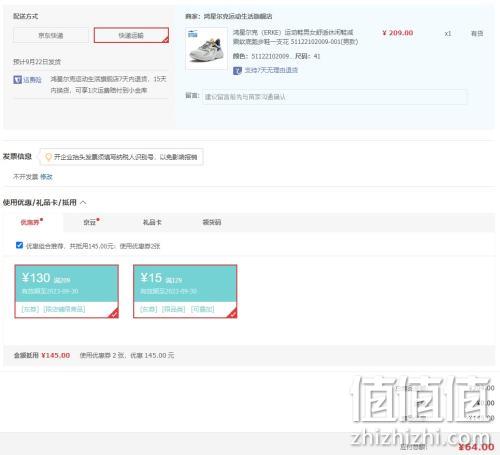Switch to the 京豆 tab

coord(91,222)
